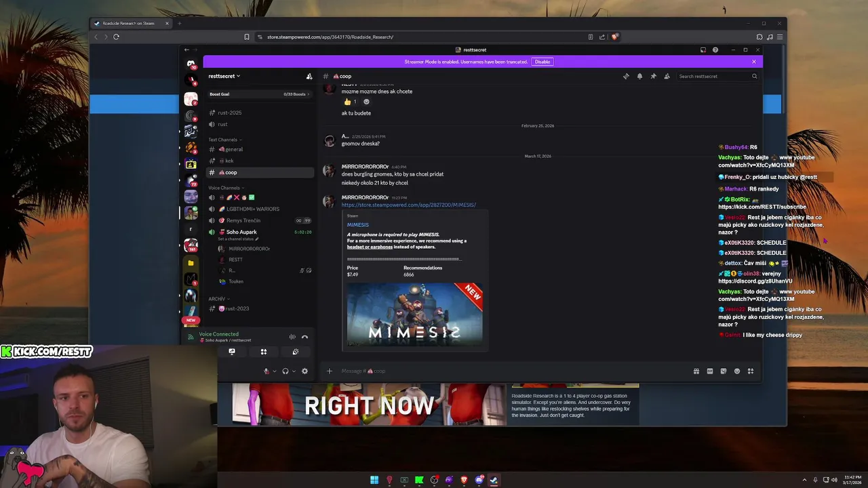Disconnect from voice channel
The image size is (868, 488).
point(304,337)
